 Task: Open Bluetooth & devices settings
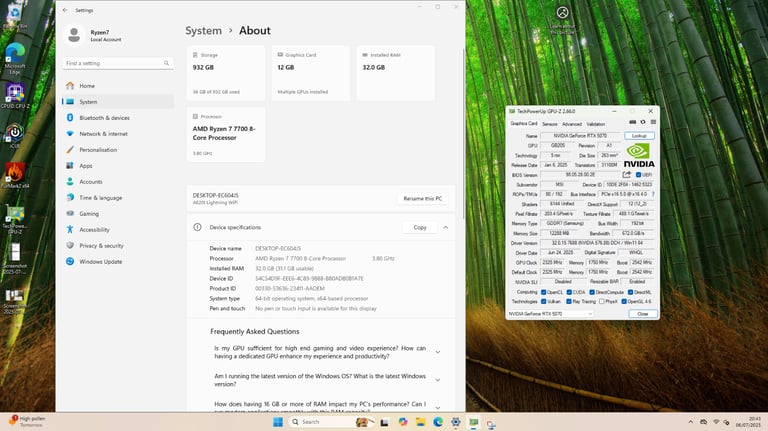118,118
